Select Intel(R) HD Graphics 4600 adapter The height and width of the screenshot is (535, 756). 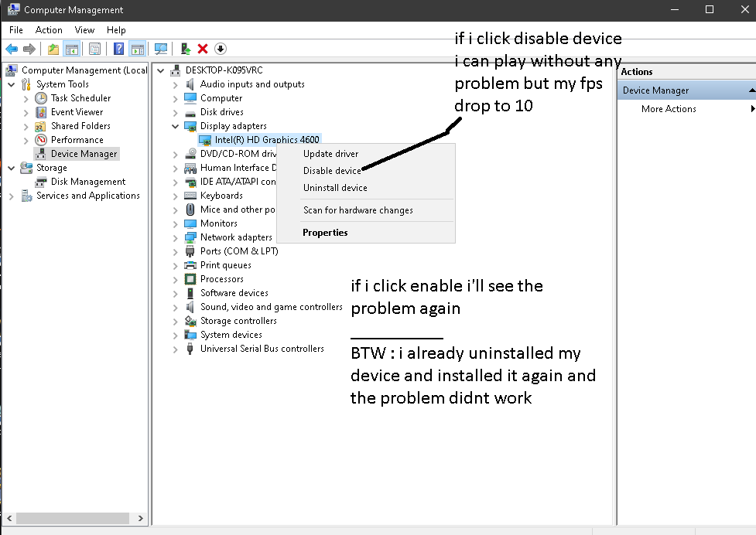click(267, 140)
